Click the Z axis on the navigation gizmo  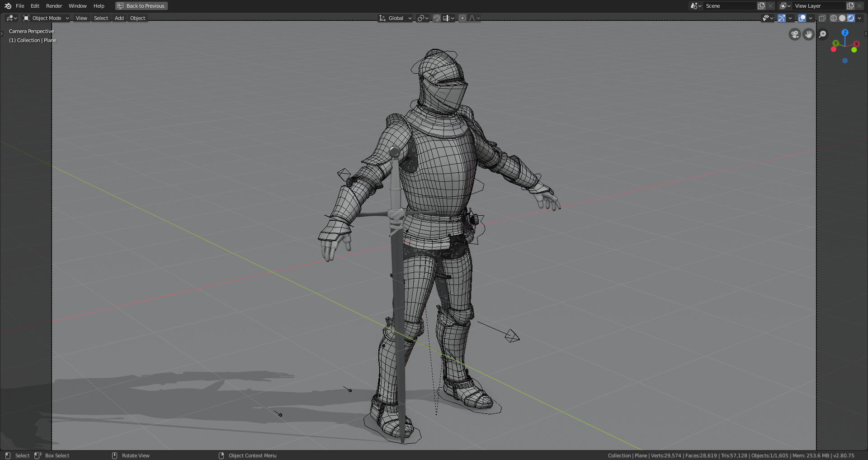[x=844, y=33]
